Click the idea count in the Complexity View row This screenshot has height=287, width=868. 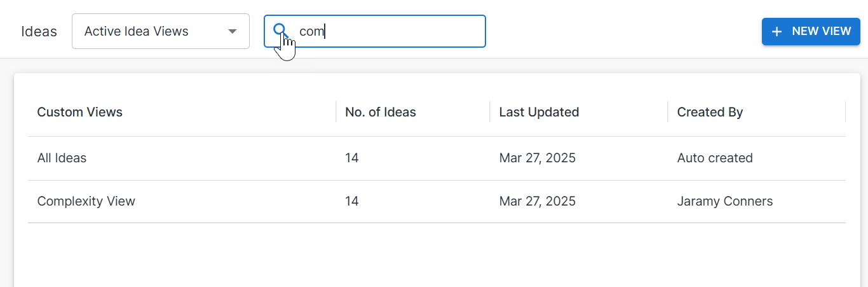pos(352,201)
